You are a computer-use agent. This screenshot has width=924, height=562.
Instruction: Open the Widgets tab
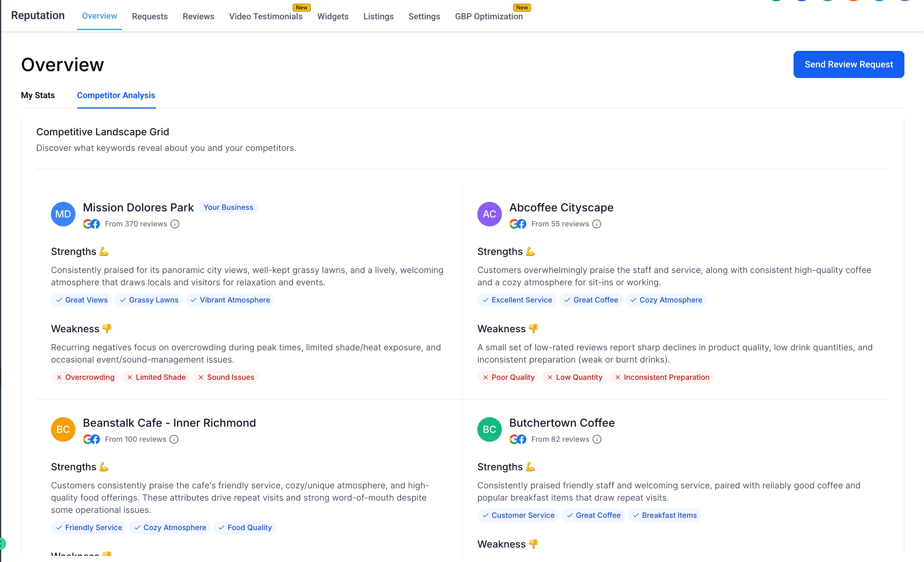point(333,16)
